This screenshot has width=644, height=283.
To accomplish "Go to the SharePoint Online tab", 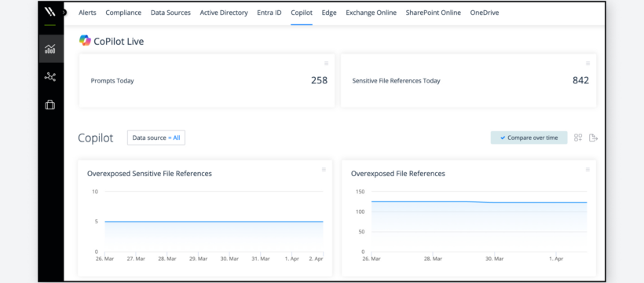I will click(434, 13).
